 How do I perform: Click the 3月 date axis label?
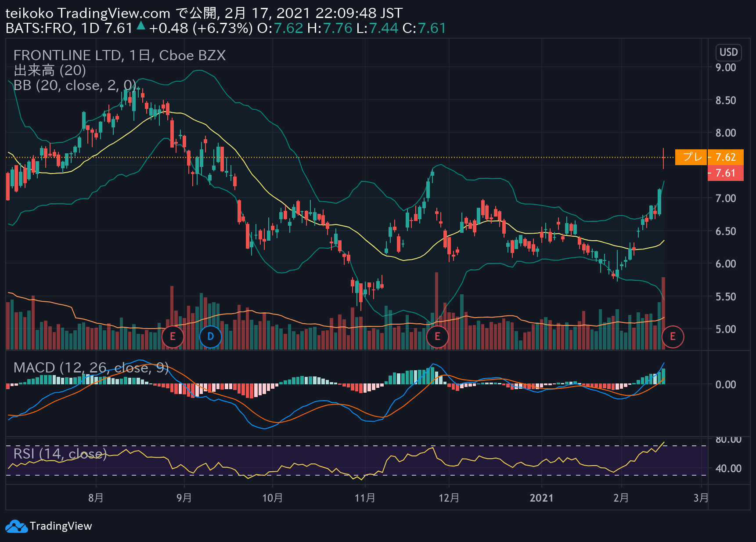pyautogui.click(x=701, y=498)
